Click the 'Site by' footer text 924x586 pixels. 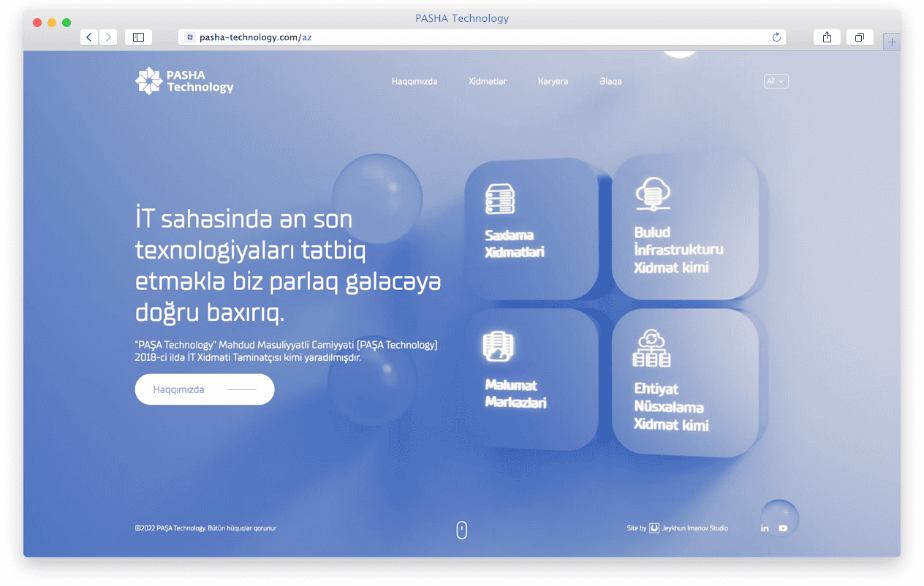[x=637, y=528]
